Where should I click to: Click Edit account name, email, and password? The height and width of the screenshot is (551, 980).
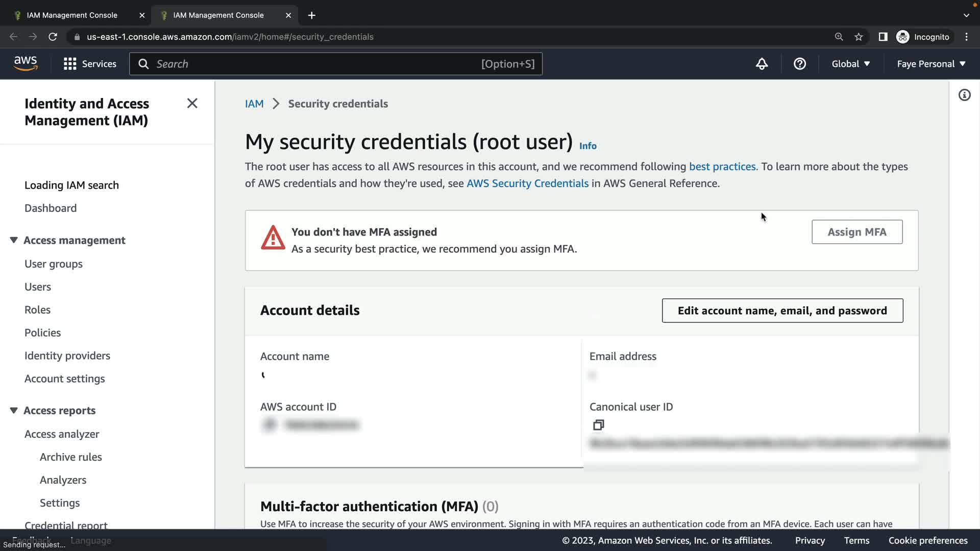click(x=782, y=311)
